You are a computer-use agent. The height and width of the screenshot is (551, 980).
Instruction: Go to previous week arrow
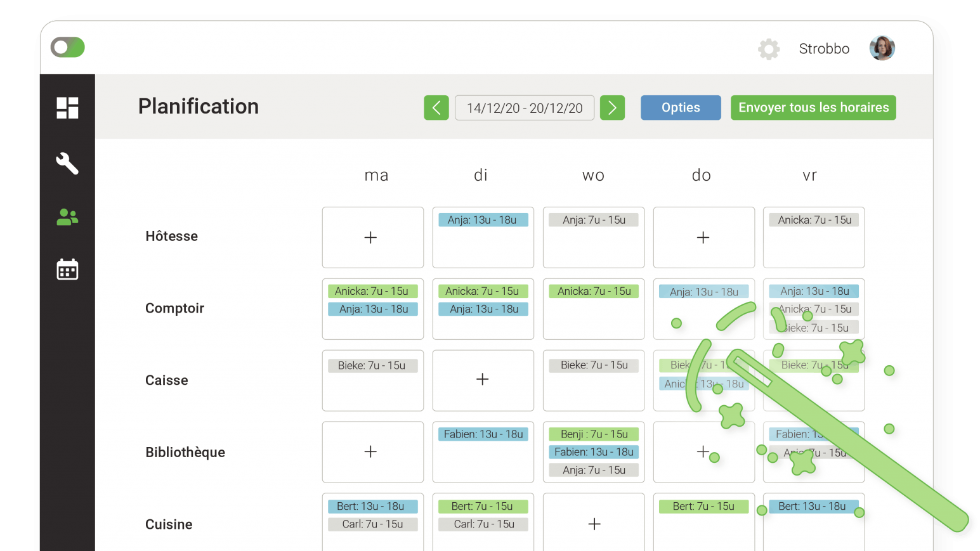(x=436, y=108)
